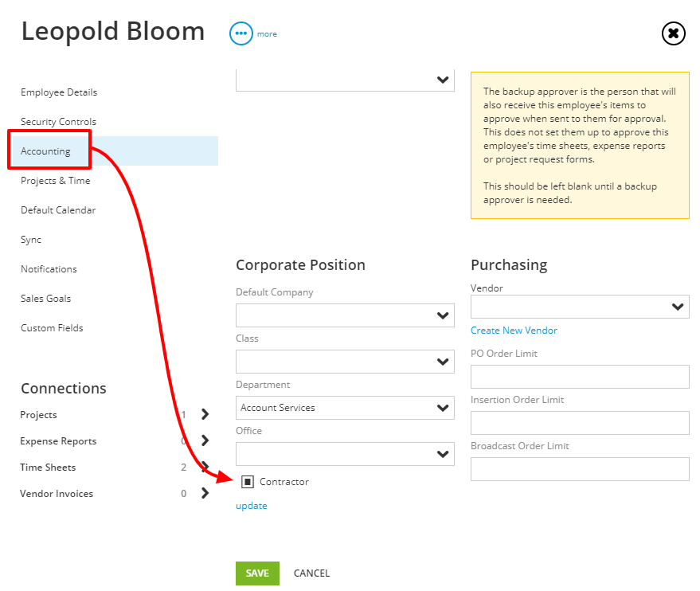This screenshot has width=700, height=591.
Task: Expand the Default Company dropdown
Action: click(x=345, y=315)
